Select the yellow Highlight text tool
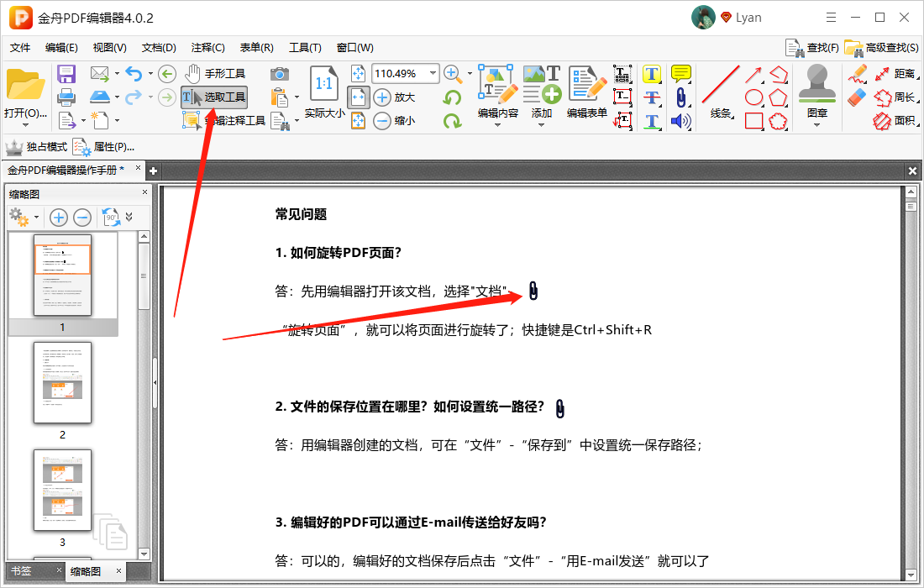The image size is (924, 588). [651, 74]
